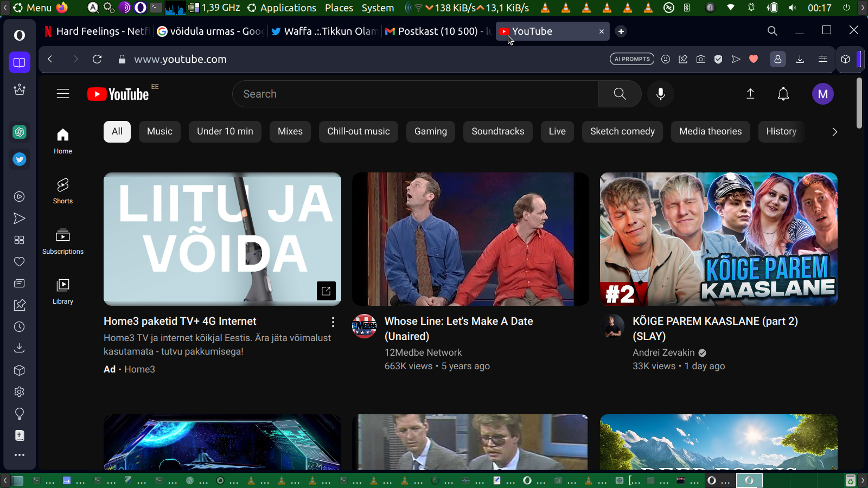Select the Sketch comedy chip
This screenshot has width=868, height=488.
tap(622, 132)
